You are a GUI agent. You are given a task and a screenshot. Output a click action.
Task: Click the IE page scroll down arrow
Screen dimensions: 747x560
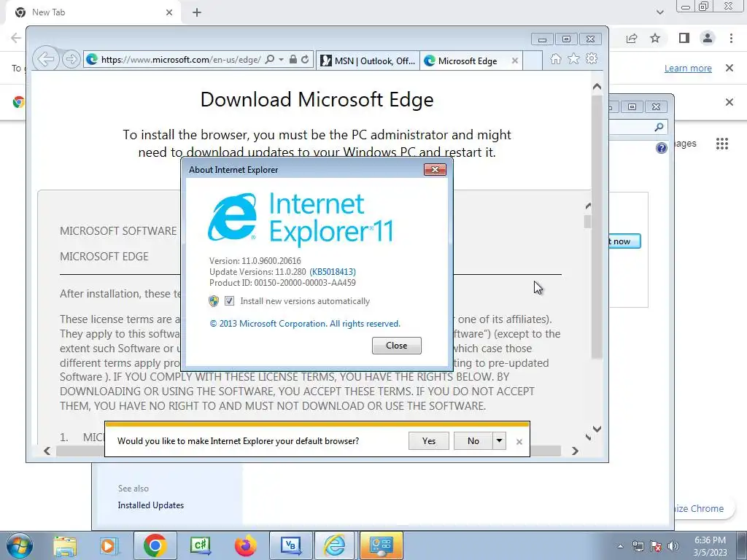(597, 429)
